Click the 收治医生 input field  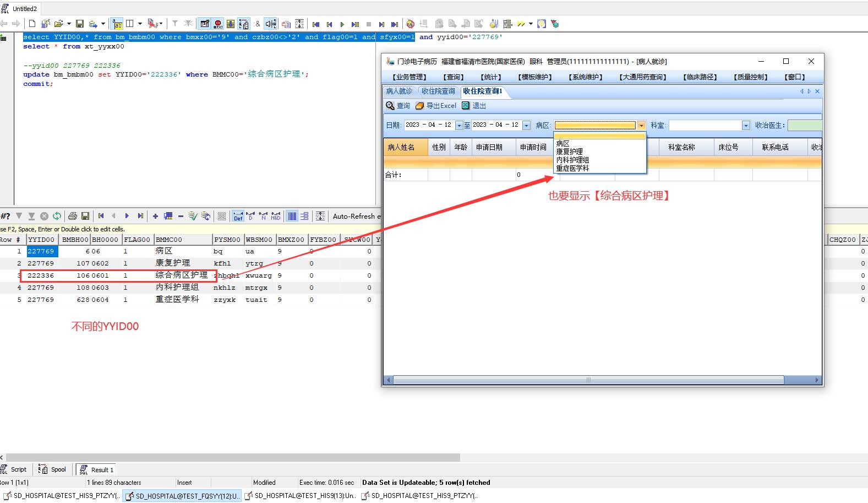pos(804,126)
